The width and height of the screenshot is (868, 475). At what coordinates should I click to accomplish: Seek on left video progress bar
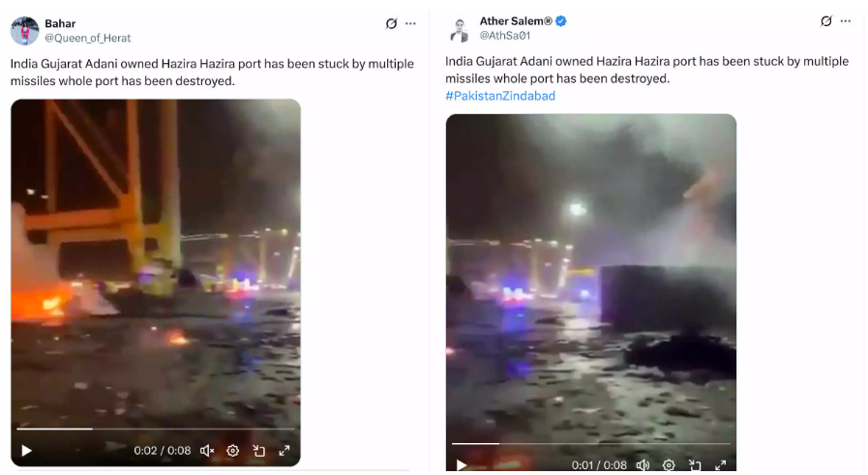(x=156, y=429)
